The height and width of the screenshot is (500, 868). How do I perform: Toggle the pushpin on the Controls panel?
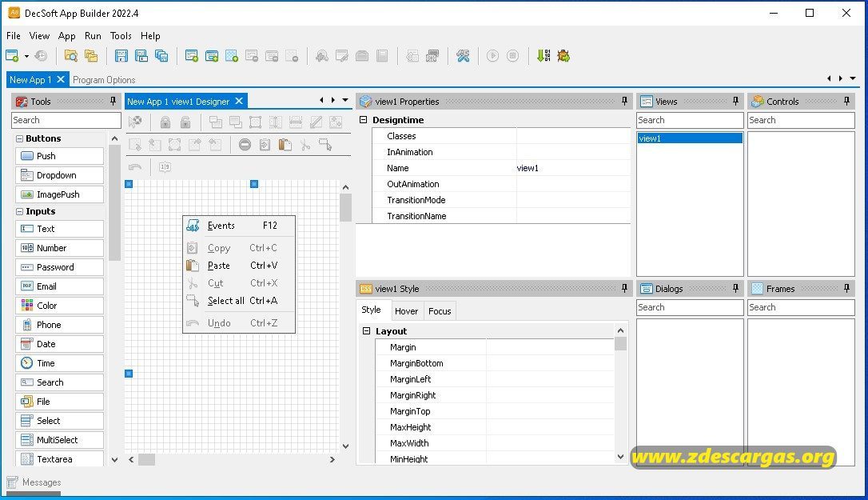click(x=847, y=101)
